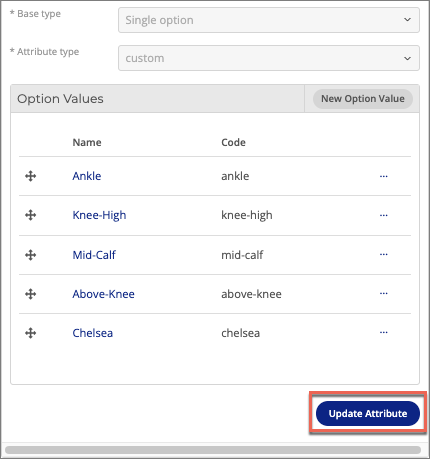Click the horizontal scrollbar at the bottom
Viewport: 430px width, 459px height.
click(213, 450)
